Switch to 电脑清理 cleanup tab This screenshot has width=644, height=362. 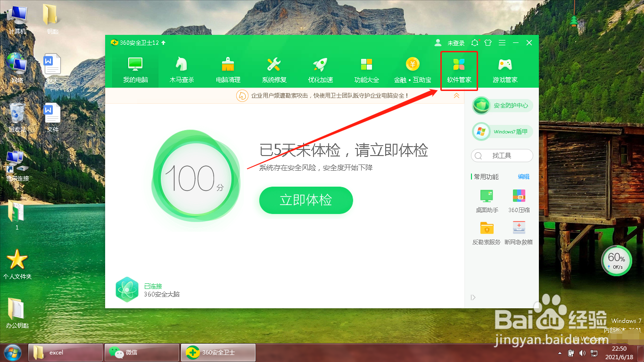228,70
